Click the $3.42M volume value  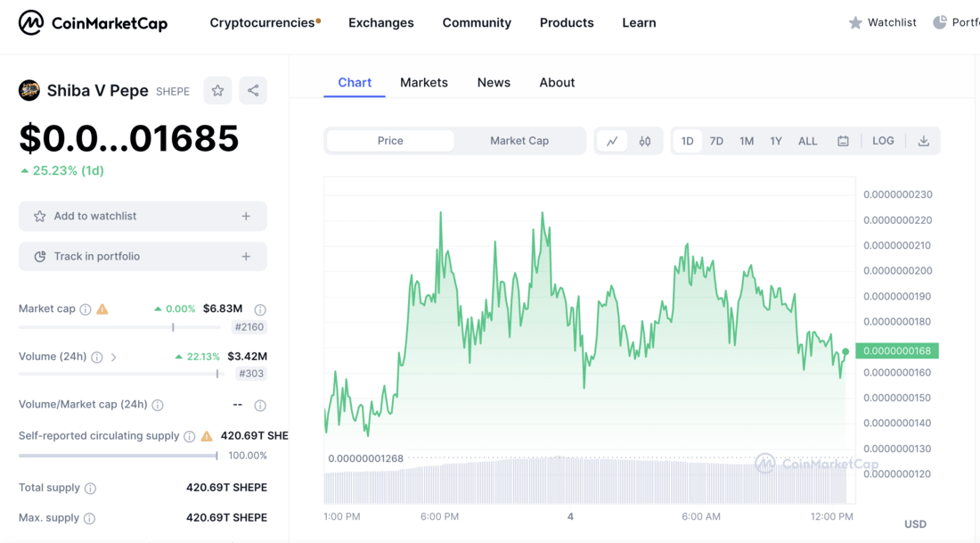(248, 357)
